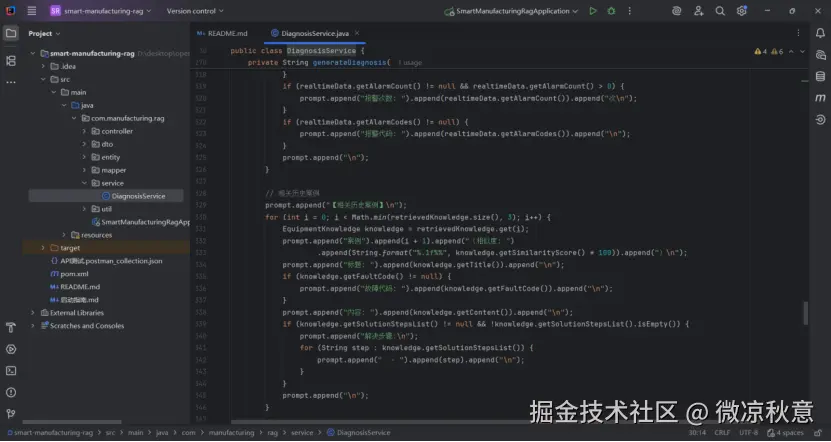Screen dimensions: 831x442
Task: Open the Database tool window
Action: (820, 76)
